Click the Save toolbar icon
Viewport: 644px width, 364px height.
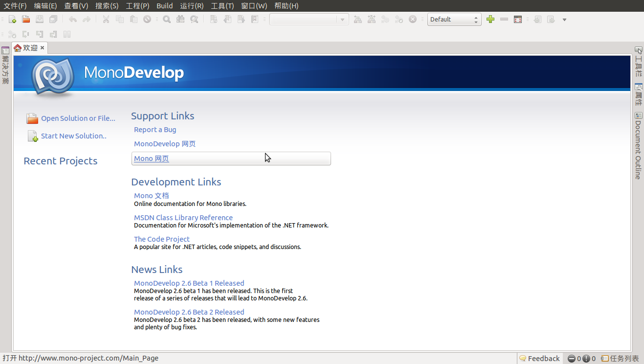[x=40, y=20]
